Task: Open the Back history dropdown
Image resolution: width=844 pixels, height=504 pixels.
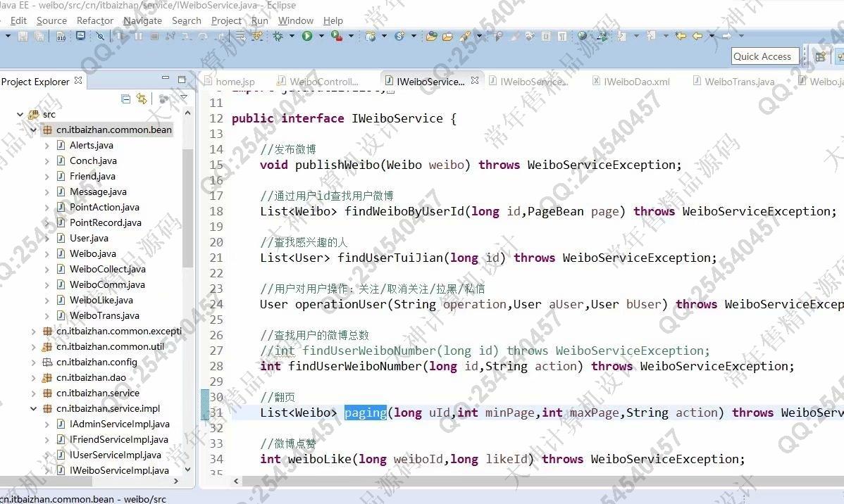Action: (712, 36)
